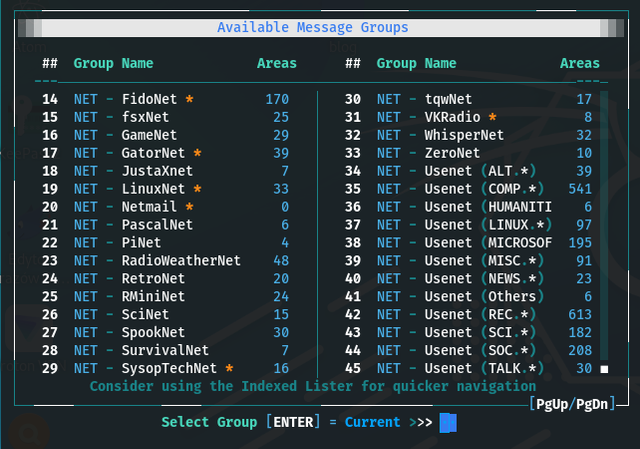Choose Usenet (COMP.*) group
The height and width of the screenshot is (449, 640).
point(469,189)
